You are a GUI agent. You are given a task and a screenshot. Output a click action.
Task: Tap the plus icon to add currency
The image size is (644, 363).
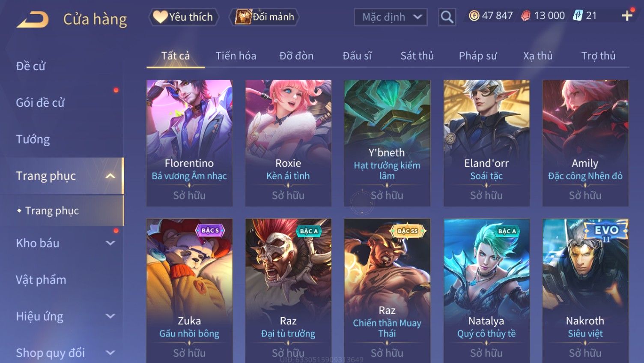[x=627, y=16]
